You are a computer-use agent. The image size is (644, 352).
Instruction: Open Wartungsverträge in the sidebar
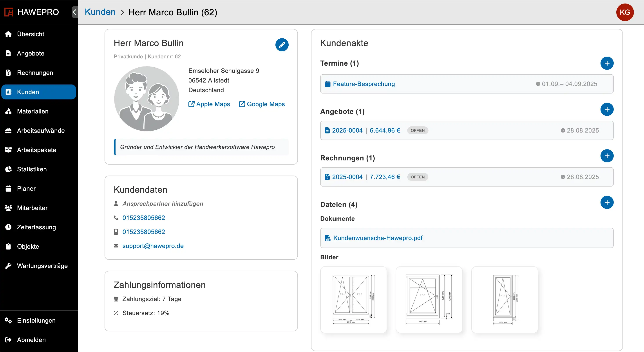coord(38,266)
